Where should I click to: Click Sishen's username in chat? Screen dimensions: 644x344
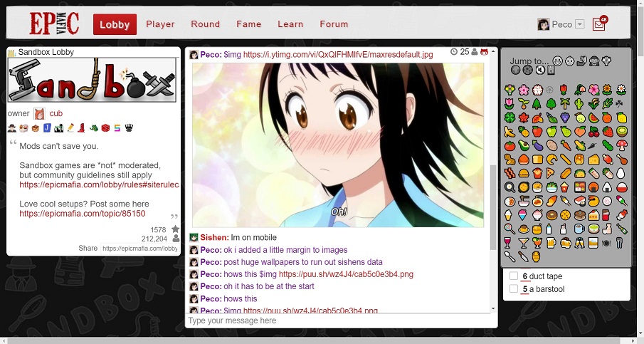[214, 238]
